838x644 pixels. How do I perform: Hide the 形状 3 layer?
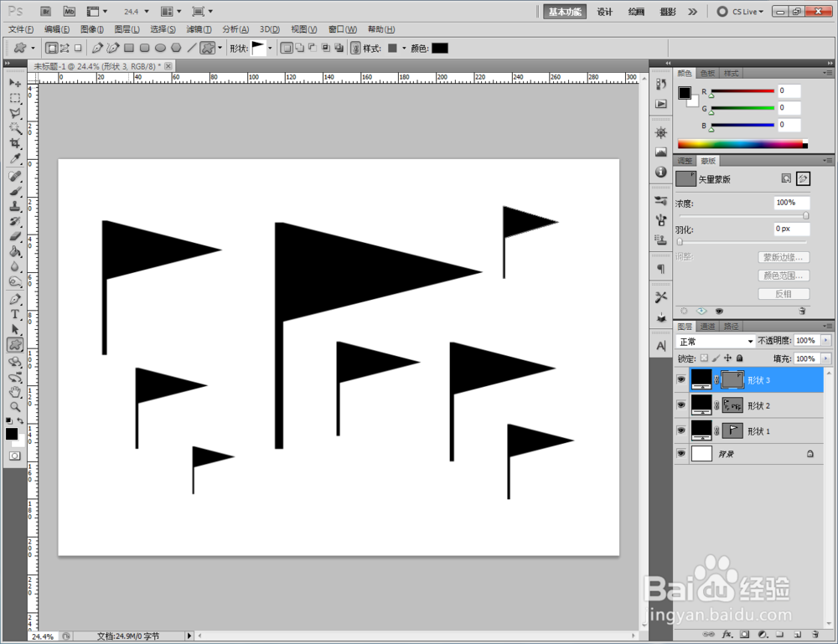click(680, 379)
